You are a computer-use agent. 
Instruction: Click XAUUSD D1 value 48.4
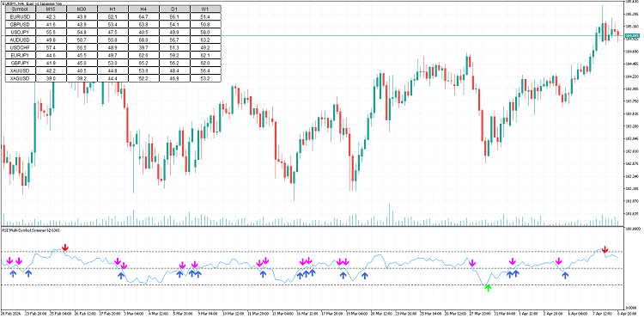(174, 70)
